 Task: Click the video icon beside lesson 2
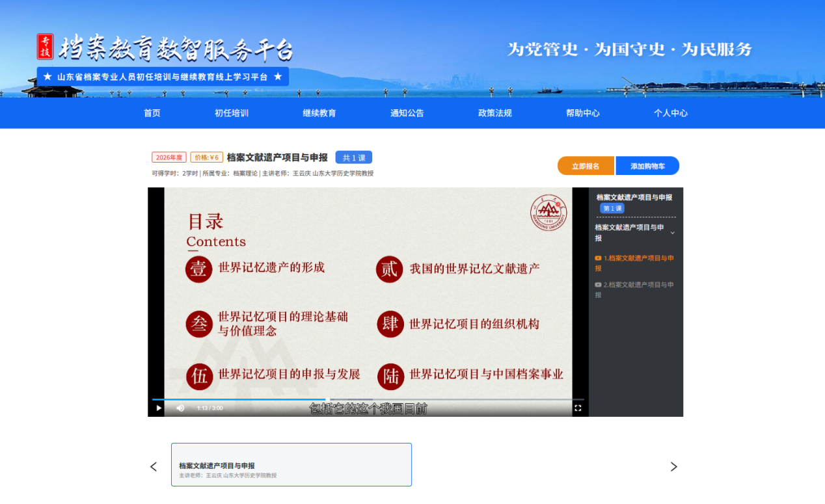point(598,285)
